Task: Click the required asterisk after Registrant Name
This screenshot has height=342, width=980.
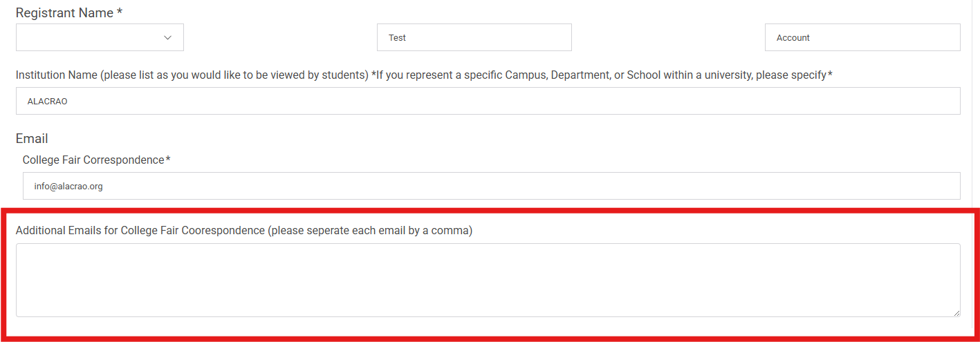Action: pyautogui.click(x=120, y=11)
